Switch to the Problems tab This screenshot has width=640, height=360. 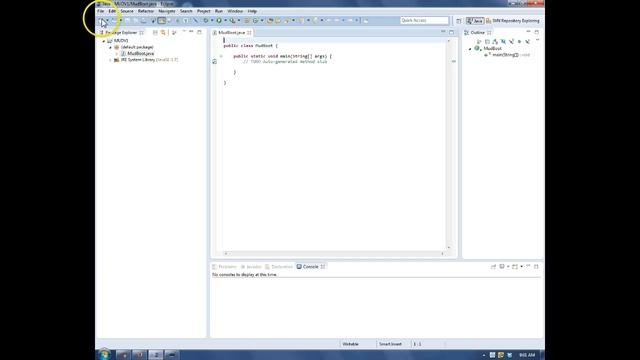point(224,267)
